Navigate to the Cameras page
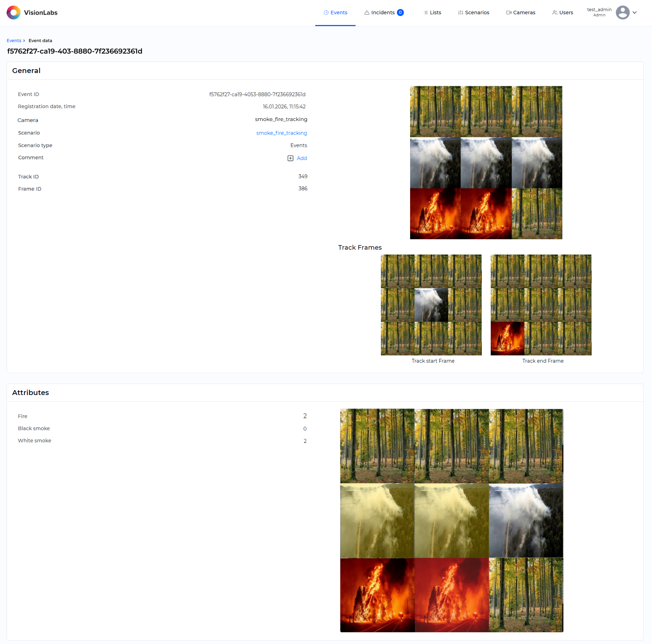 (524, 12)
